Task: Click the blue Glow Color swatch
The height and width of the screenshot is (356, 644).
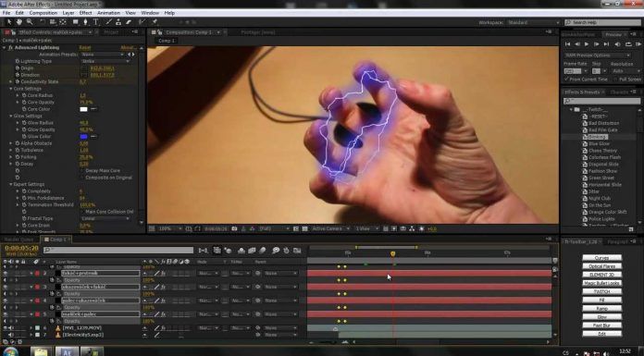Action: tap(84, 136)
